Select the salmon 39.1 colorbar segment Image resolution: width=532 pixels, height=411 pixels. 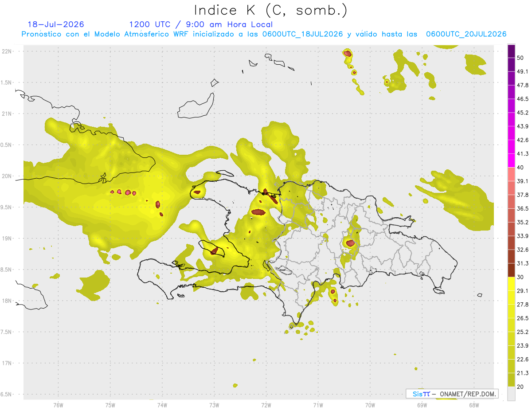(x=511, y=174)
